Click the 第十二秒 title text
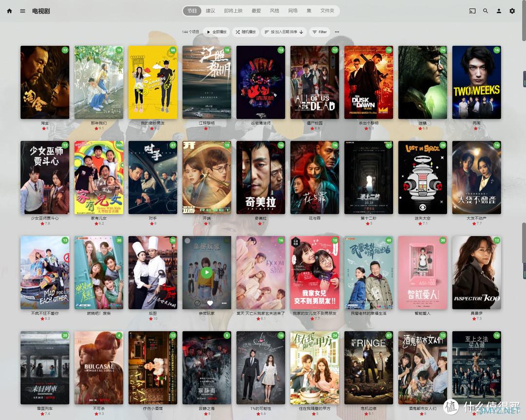The image size is (526, 420). [x=369, y=218]
